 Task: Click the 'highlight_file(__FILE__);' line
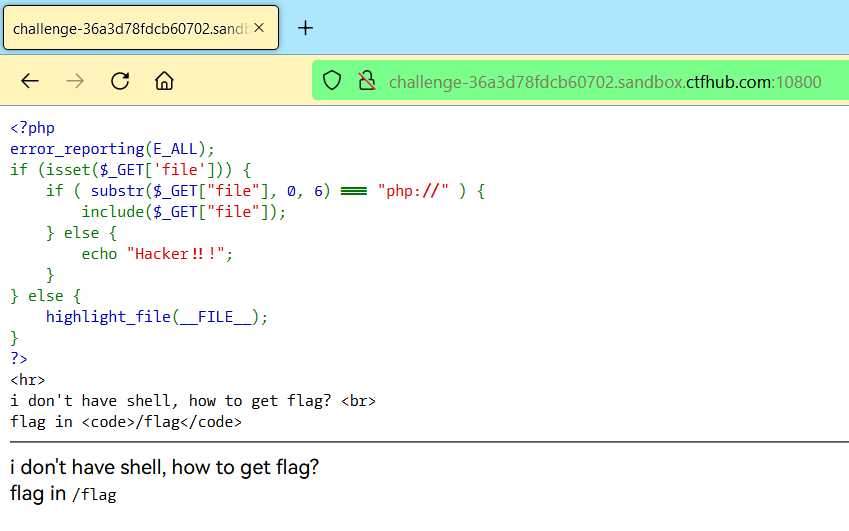tap(156, 317)
